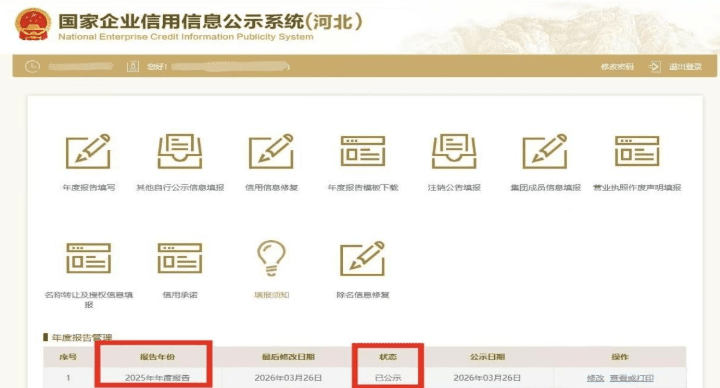The height and width of the screenshot is (388, 720).
Task: Select the 2025年年度报告 cell
Action: pyautogui.click(x=157, y=378)
